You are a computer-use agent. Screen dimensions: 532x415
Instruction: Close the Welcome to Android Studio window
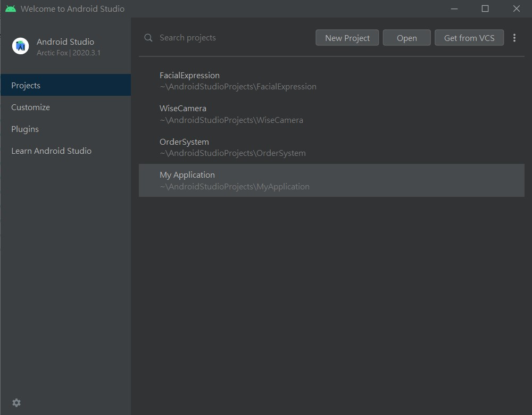coord(517,9)
